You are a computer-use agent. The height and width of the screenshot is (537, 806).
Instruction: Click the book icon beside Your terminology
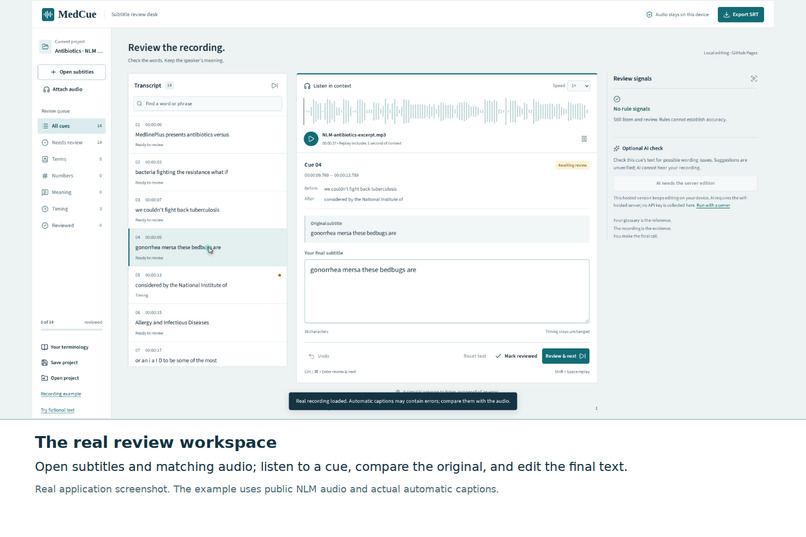(x=45, y=347)
